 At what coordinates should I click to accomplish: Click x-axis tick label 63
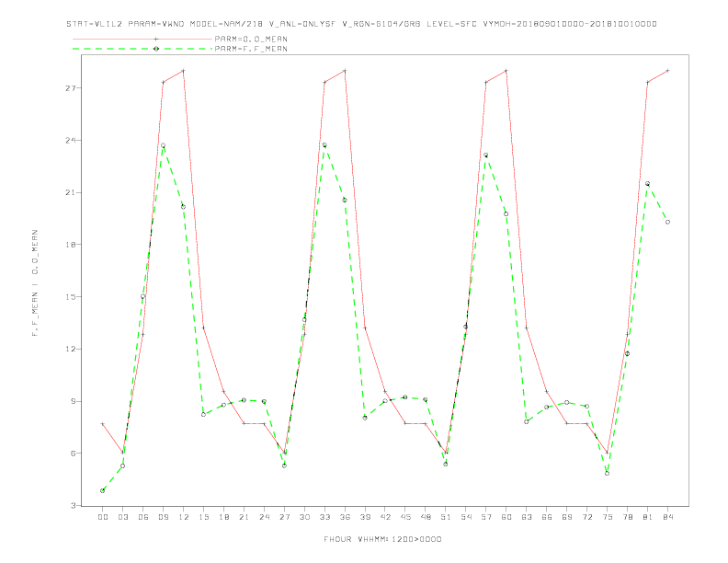[527, 517]
